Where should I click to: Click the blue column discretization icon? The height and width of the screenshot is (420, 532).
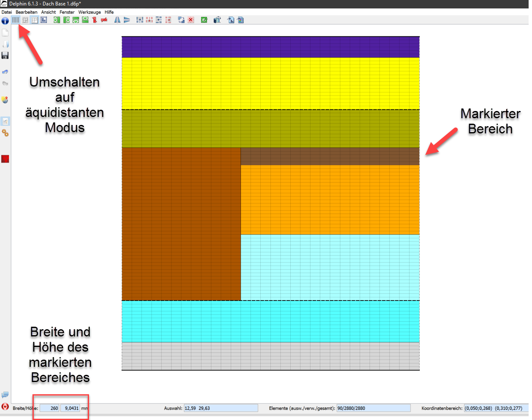[140, 20]
